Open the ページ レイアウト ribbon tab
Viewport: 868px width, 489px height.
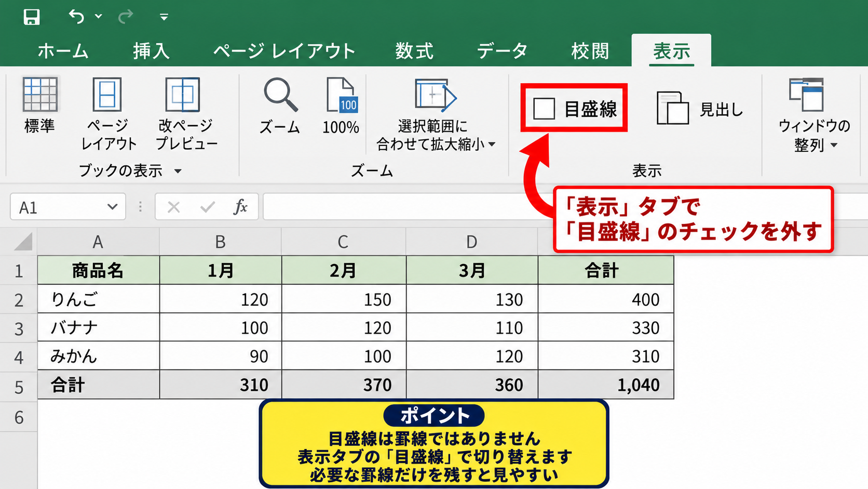tap(284, 51)
